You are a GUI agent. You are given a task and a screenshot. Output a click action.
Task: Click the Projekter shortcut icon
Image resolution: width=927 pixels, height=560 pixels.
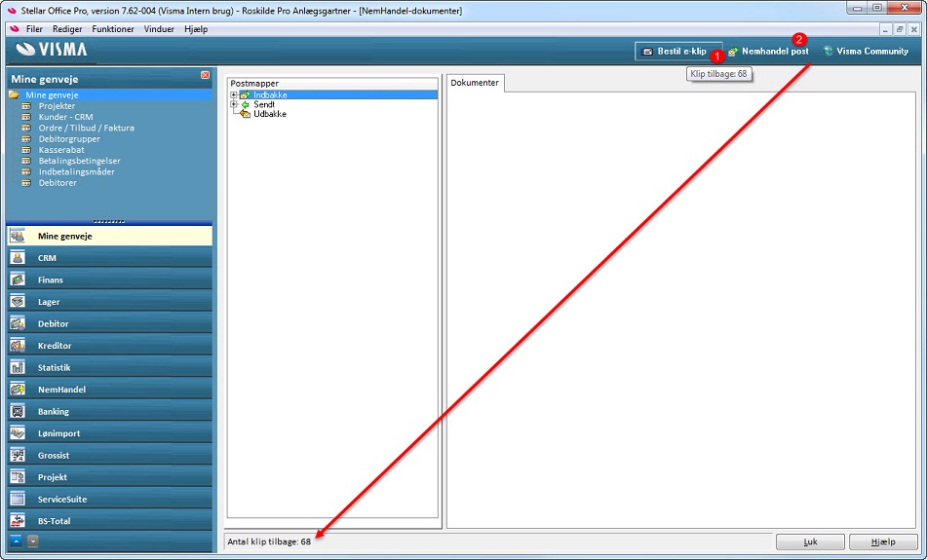pyautogui.click(x=26, y=106)
